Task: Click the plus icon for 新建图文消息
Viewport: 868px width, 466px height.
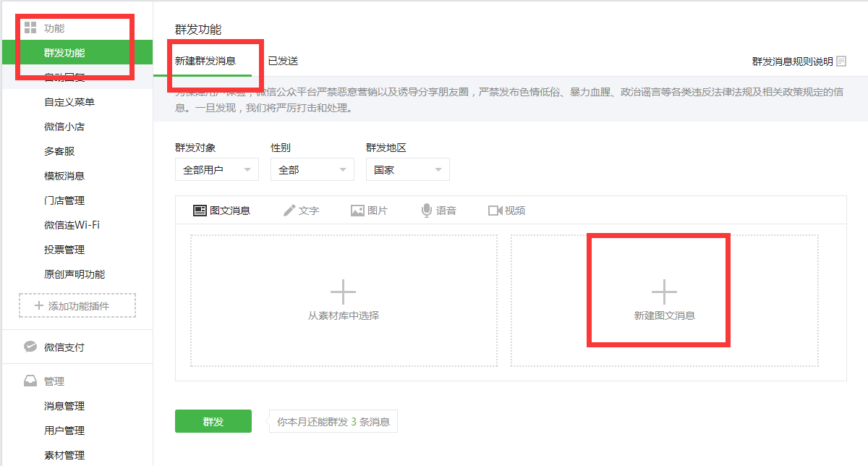Action: tap(664, 292)
